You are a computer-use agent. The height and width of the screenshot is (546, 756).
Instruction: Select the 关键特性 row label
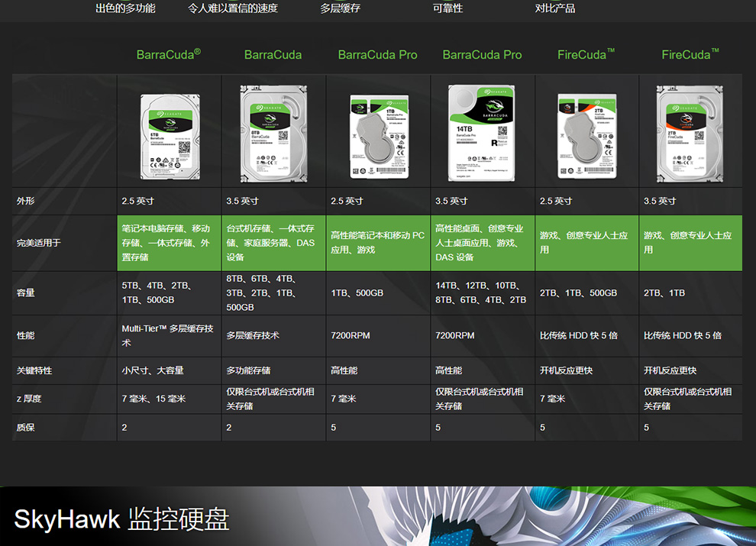click(34, 370)
